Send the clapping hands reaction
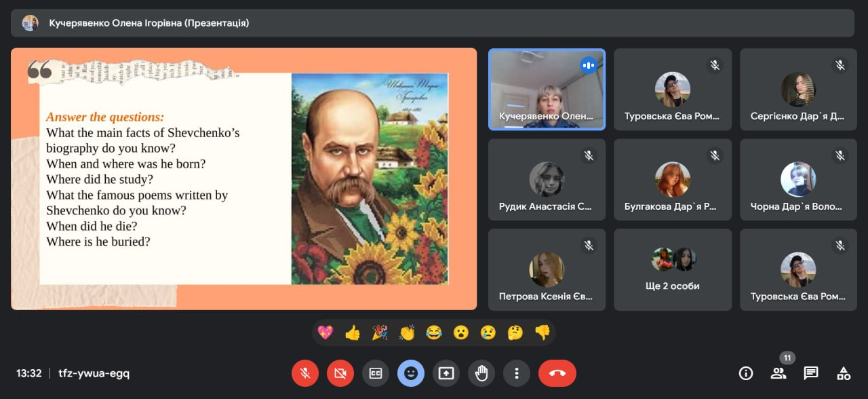Viewport: 868px width, 399px height. click(407, 332)
